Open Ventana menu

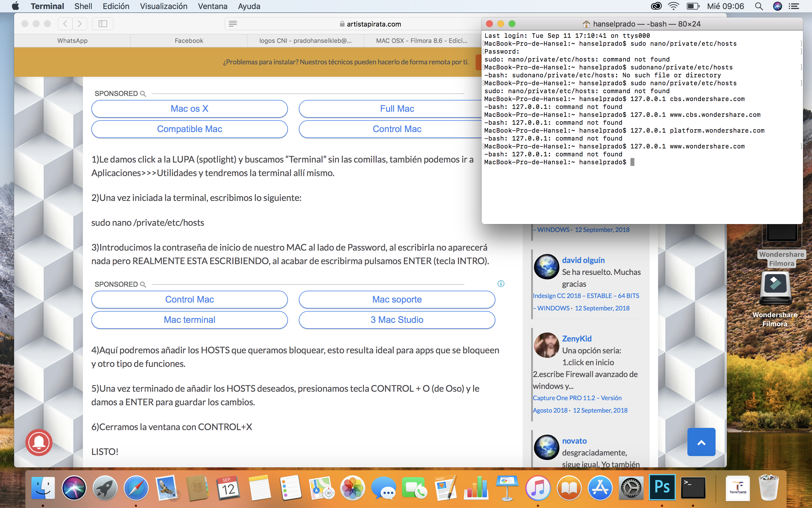pos(212,6)
